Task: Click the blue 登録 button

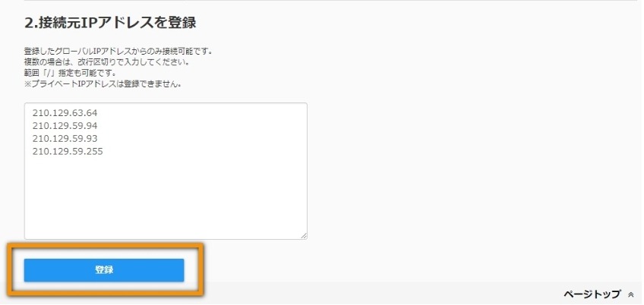Action: [x=104, y=270]
